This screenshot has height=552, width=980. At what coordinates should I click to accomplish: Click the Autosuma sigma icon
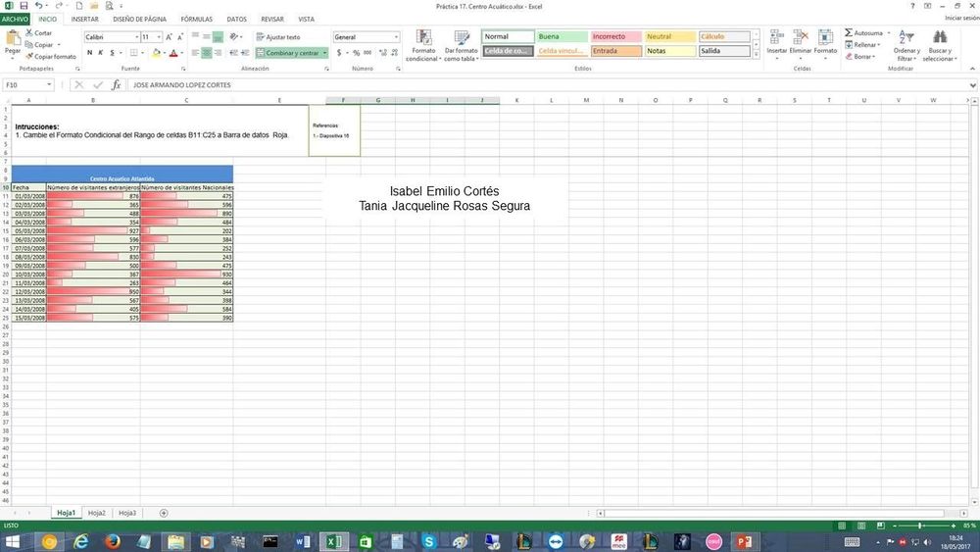(x=849, y=33)
